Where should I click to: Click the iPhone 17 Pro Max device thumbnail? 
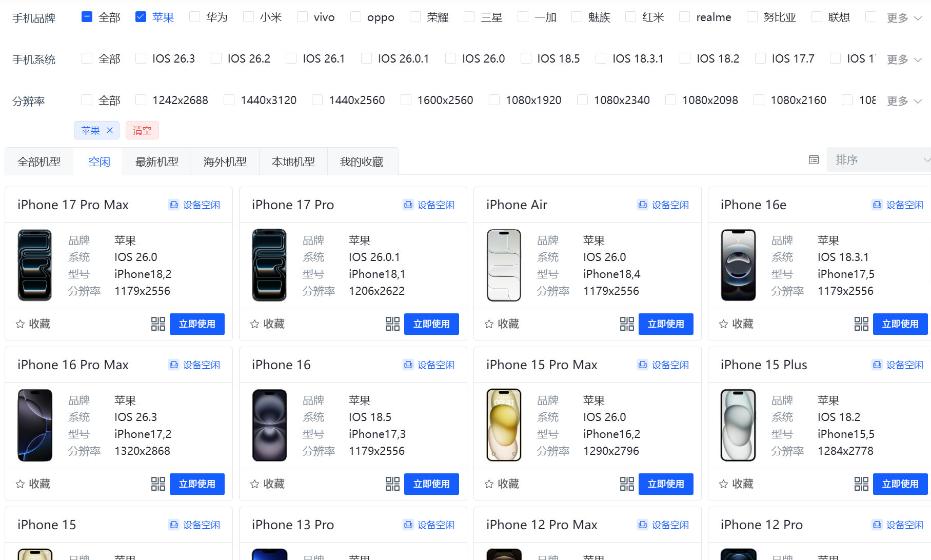tap(35, 265)
